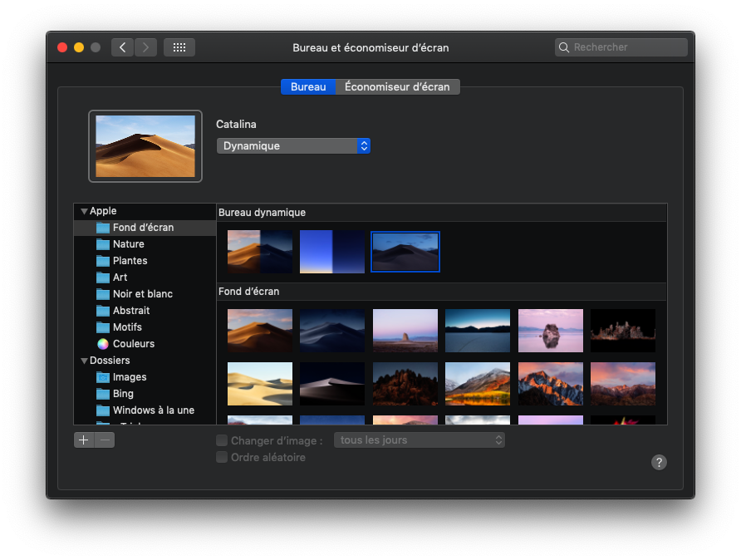Image resolution: width=741 pixels, height=560 pixels.
Task: Open the Dynamique dropdown menu
Action: click(x=292, y=146)
